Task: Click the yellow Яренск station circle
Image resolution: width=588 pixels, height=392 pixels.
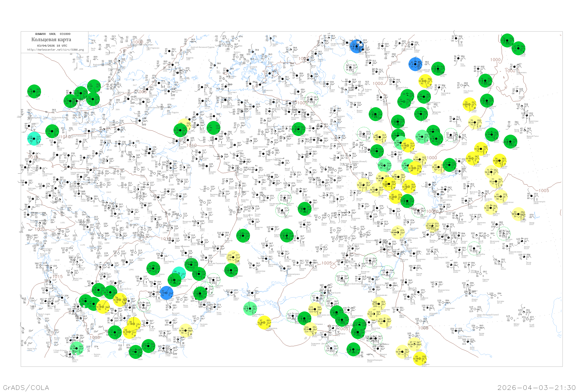Action: tap(425, 81)
